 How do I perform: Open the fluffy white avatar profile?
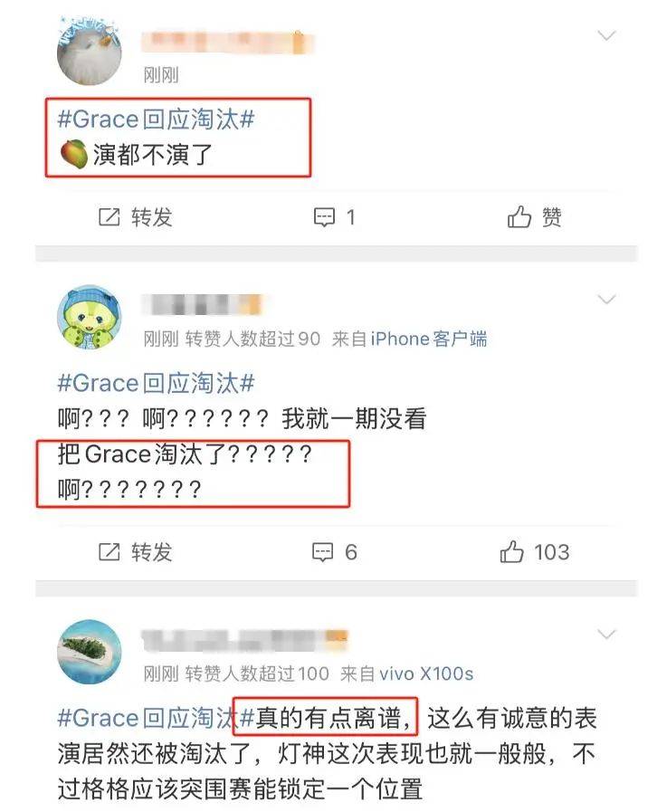pos(89,52)
